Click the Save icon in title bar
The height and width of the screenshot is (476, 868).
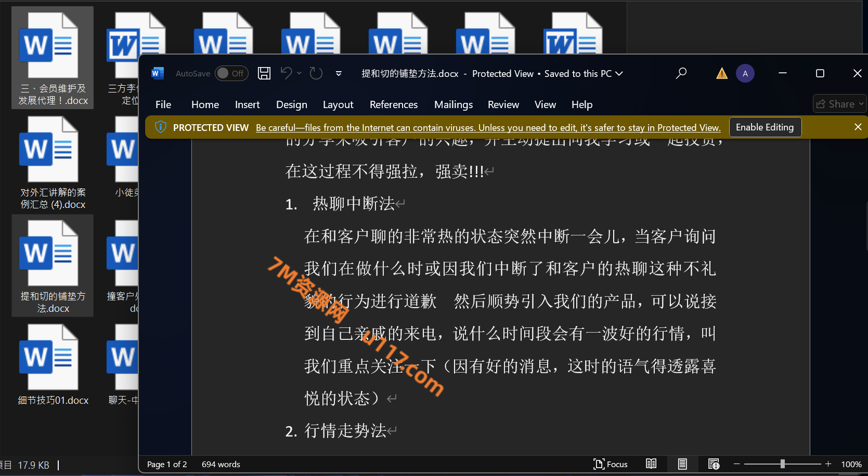(x=264, y=73)
